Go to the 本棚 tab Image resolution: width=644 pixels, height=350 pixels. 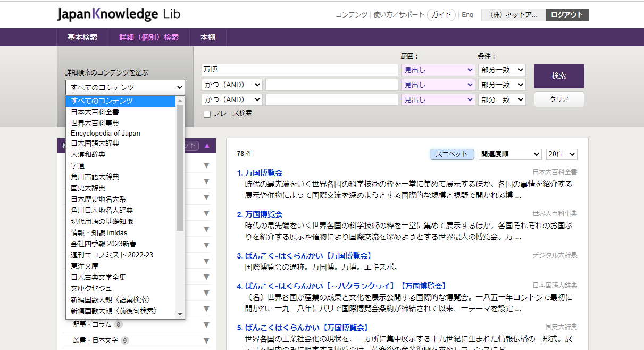(208, 37)
